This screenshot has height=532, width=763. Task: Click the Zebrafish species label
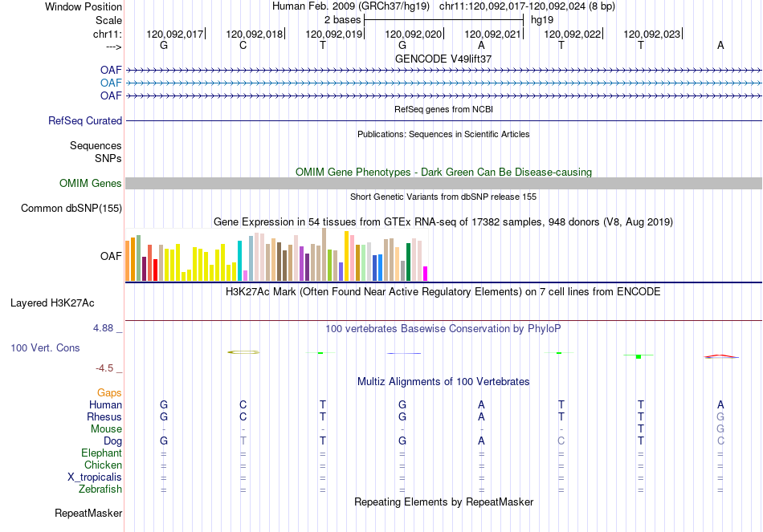click(x=100, y=489)
